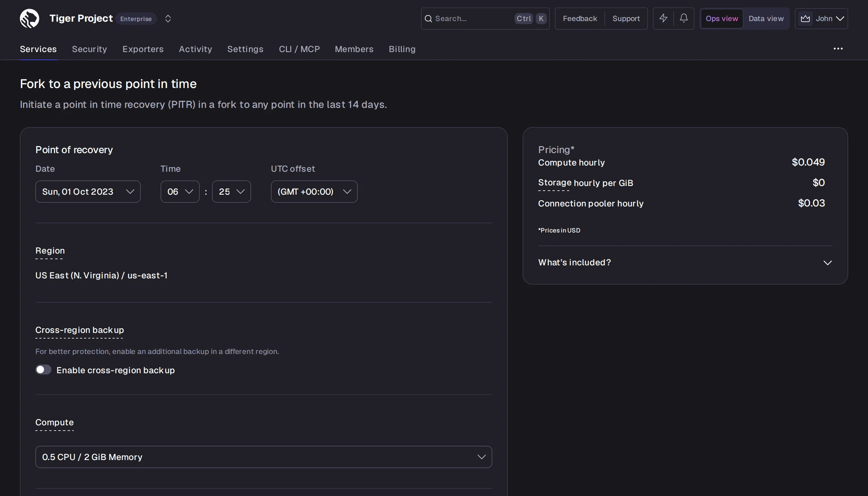The width and height of the screenshot is (868, 496).
Task: Focus the Search input field
Action: (x=485, y=18)
